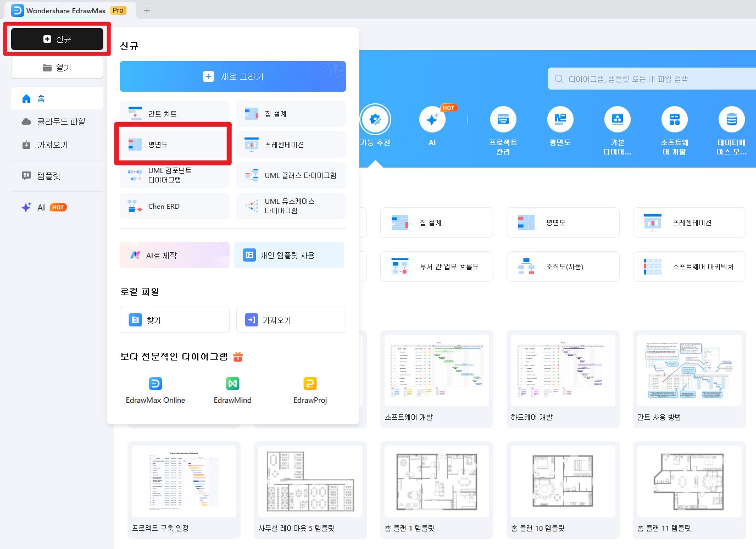Open the 신규 (New) menu button

click(x=57, y=39)
